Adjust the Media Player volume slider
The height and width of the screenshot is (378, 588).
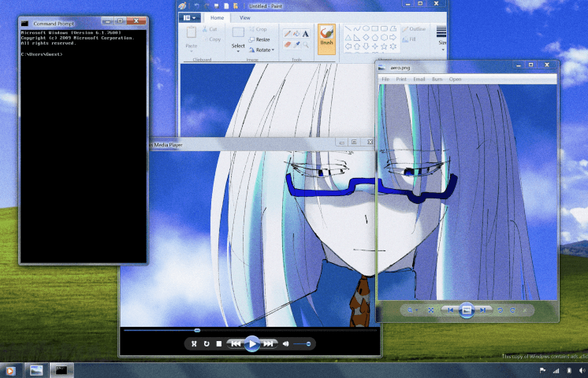pyautogui.click(x=302, y=343)
